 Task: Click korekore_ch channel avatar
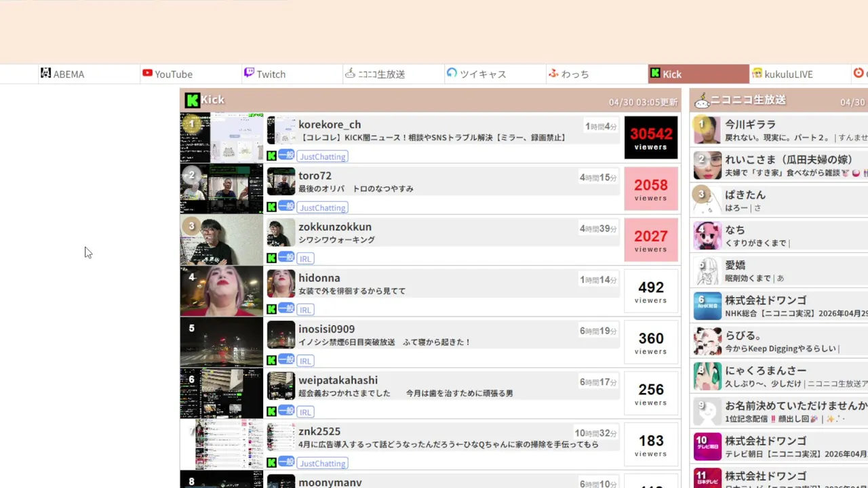tap(281, 130)
